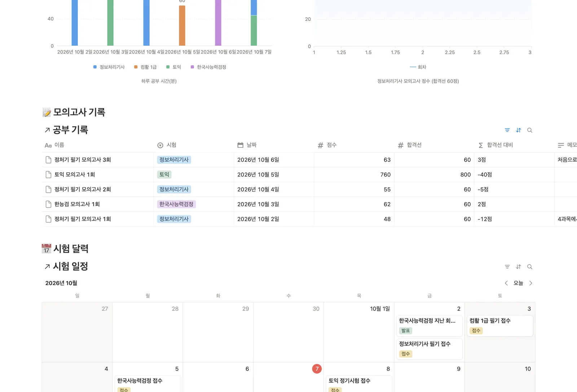Open the 공부 기록 linked database arrow

click(x=47, y=130)
